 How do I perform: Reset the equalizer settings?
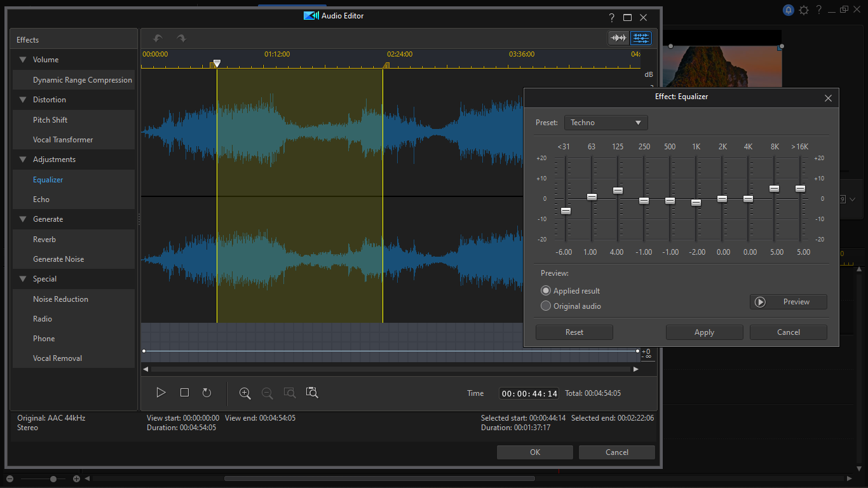pos(574,332)
